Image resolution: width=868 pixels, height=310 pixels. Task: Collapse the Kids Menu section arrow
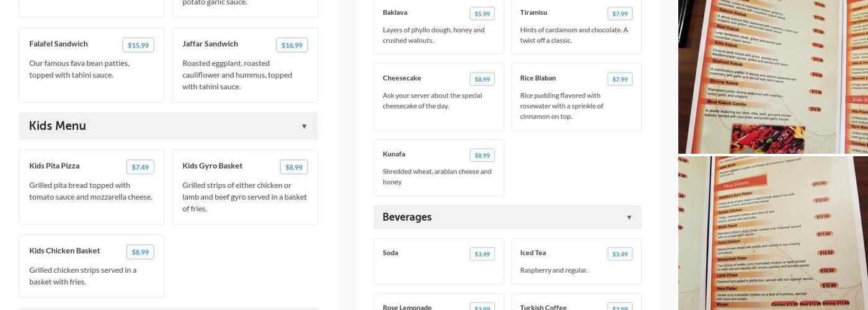(x=304, y=126)
